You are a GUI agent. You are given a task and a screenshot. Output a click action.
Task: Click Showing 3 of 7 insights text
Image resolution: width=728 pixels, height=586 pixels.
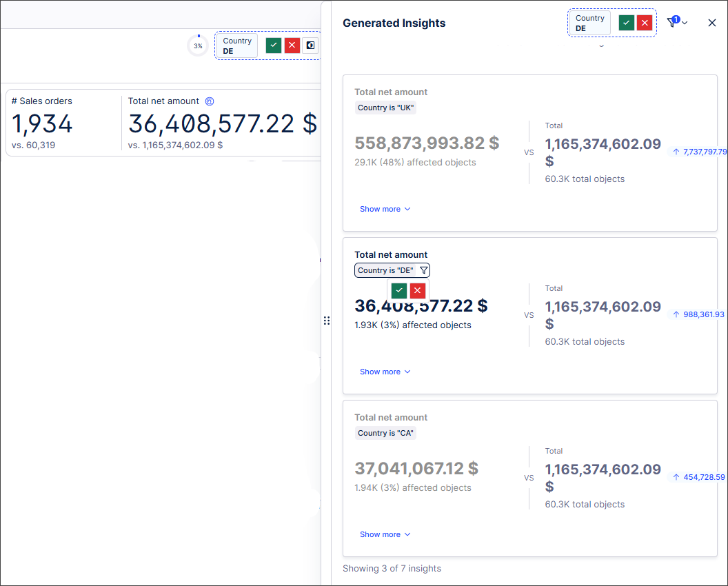point(392,568)
